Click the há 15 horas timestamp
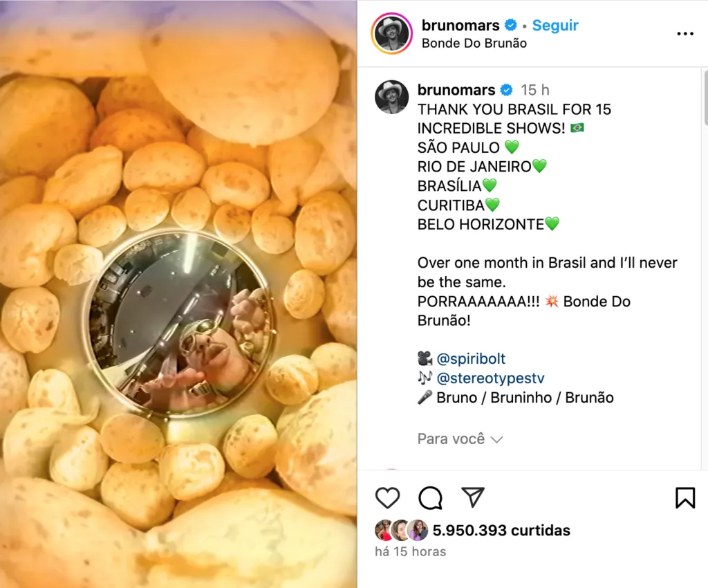708x588 pixels. pos(411,551)
